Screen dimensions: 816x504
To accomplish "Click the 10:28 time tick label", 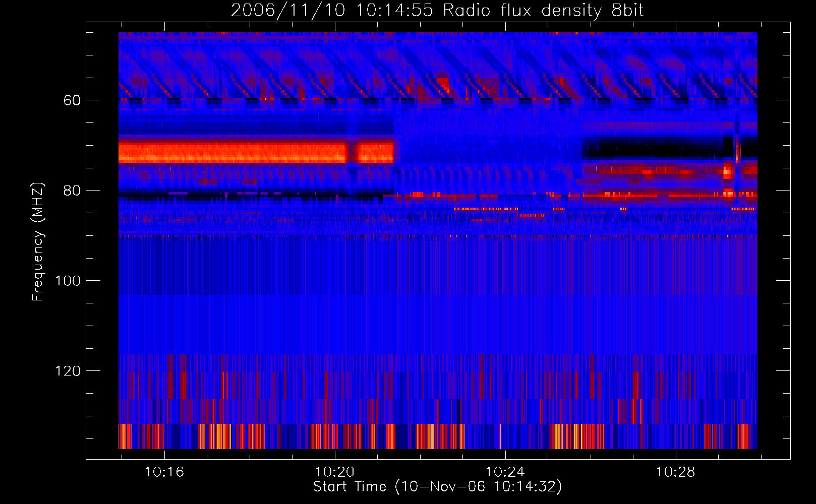I will click(675, 472).
